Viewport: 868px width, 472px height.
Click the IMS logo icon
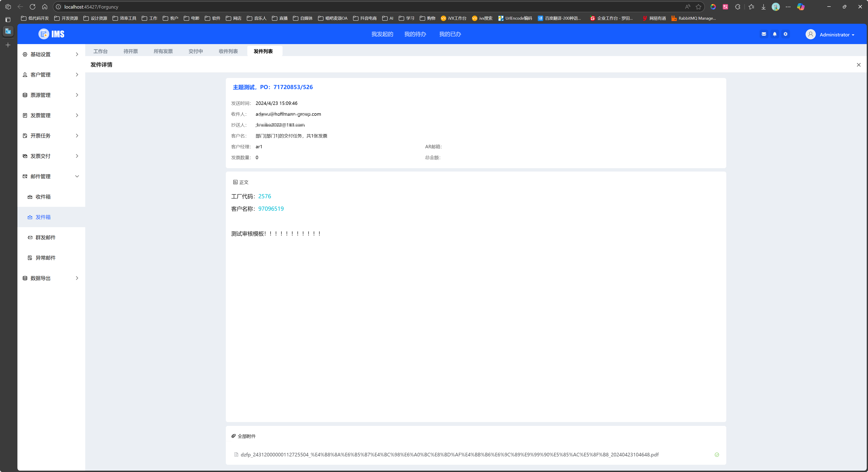coord(44,34)
